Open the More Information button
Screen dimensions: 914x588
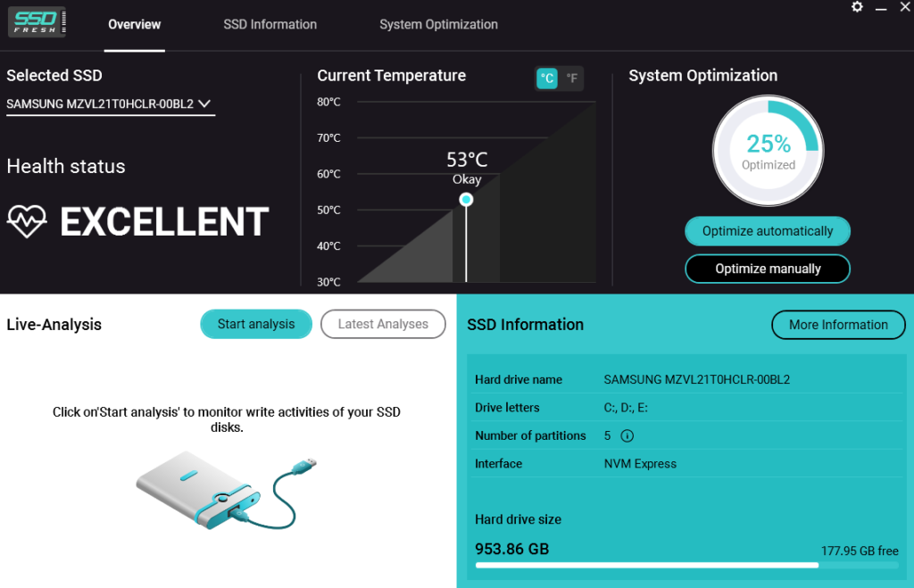pyautogui.click(x=837, y=325)
